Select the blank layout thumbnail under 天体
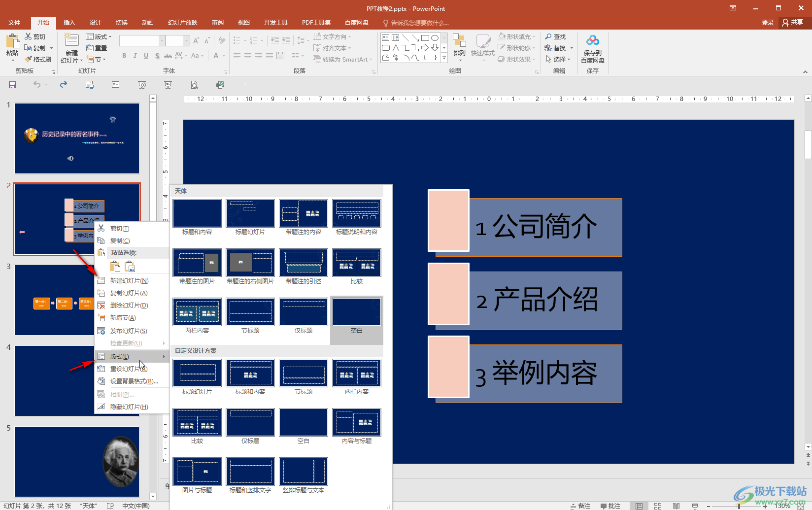This screenshot has width=812, height=510. pos(356,315)
